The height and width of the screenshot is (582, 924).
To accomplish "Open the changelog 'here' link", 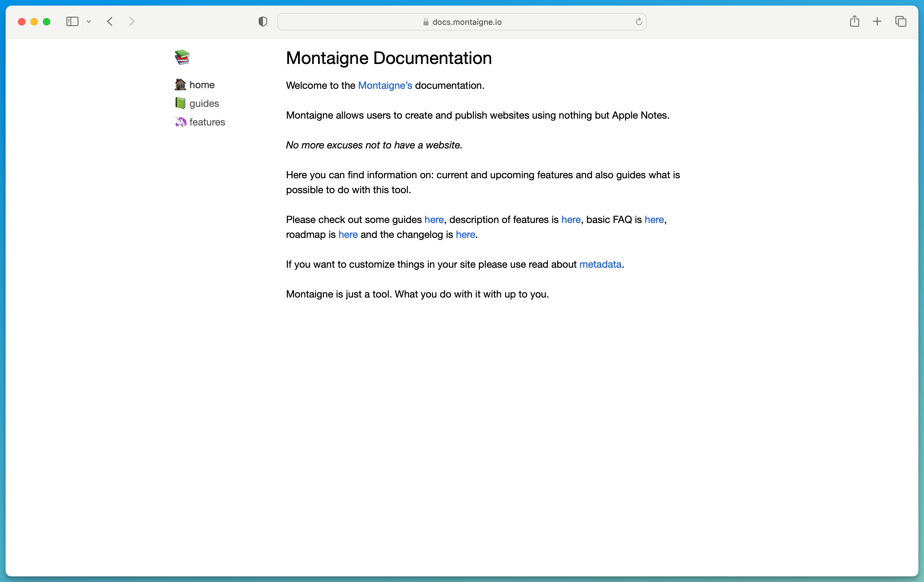I will click(x=465, y=234).
